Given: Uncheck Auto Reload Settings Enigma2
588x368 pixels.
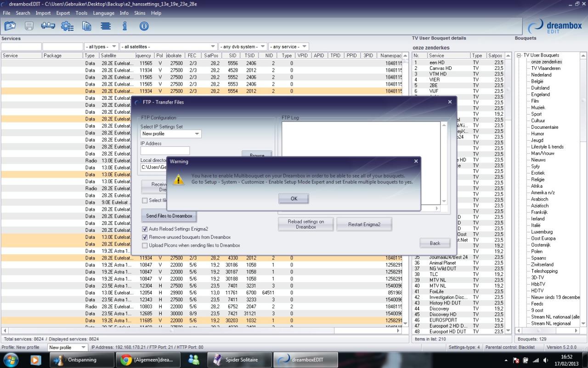Looking at the screenshot, I should pos(145,229).
